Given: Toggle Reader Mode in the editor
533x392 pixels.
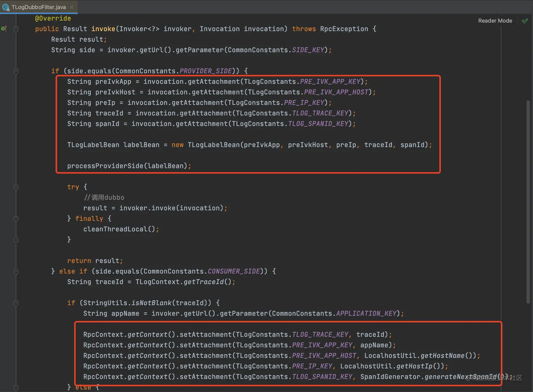Looking at the screenshot, I should pos(495,21).
